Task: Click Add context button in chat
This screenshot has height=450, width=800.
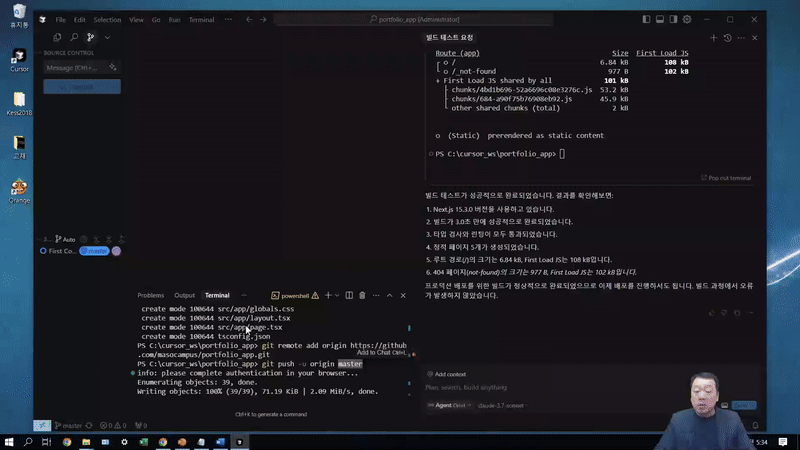Action: coord(446,374)
